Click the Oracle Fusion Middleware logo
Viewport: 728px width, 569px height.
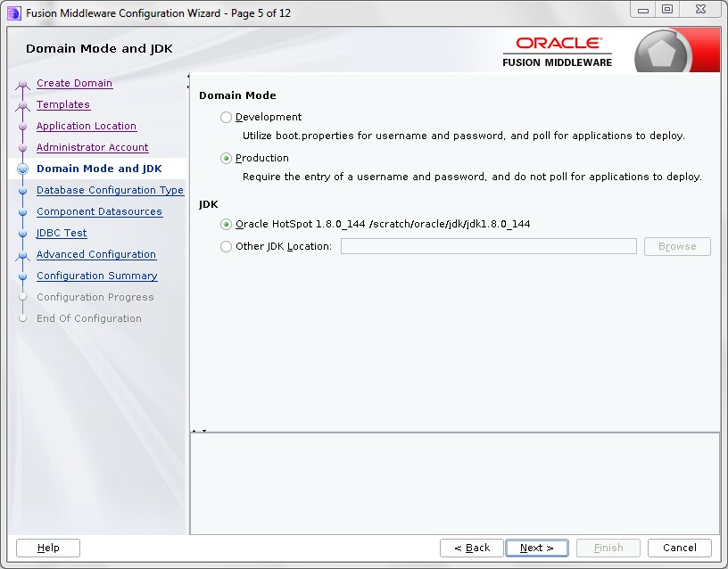(557, 52)
